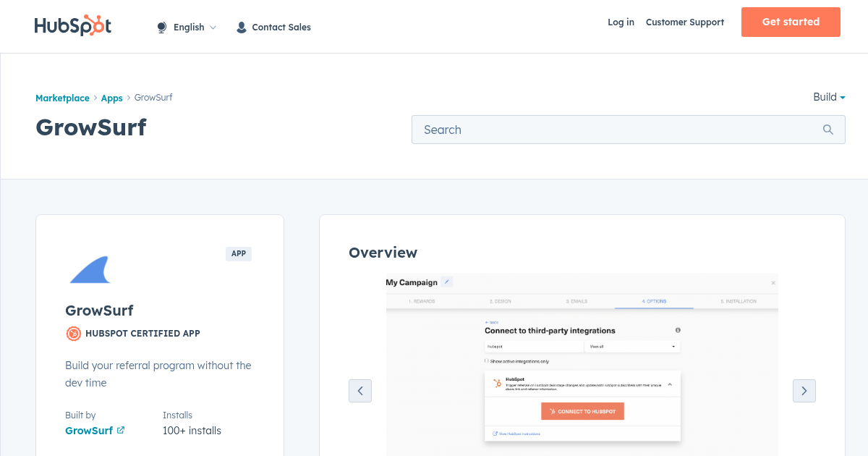Click the GrowSurf shark fin logo
This screenshot has width=868, height=456.
point(90,269)
